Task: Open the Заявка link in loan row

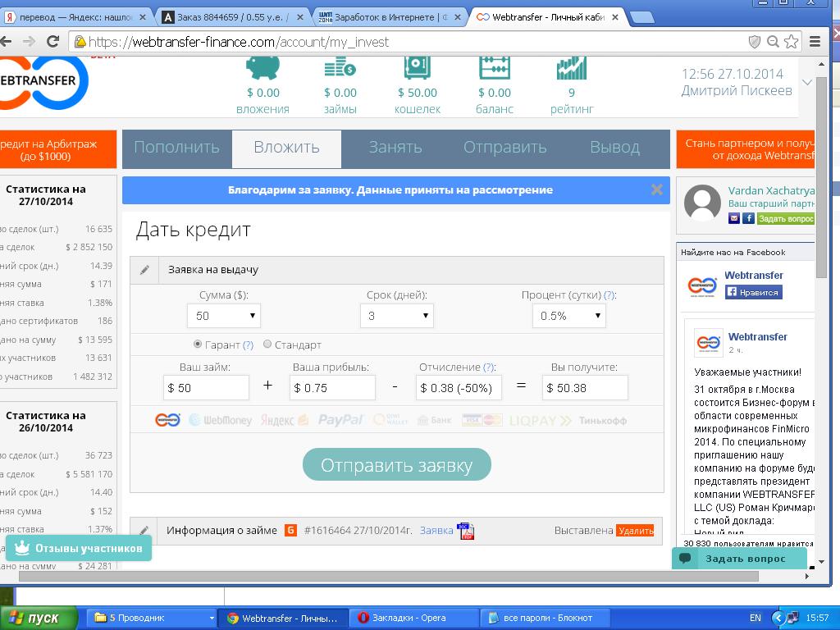Action: pyautogui.click(x=436, y=531)
